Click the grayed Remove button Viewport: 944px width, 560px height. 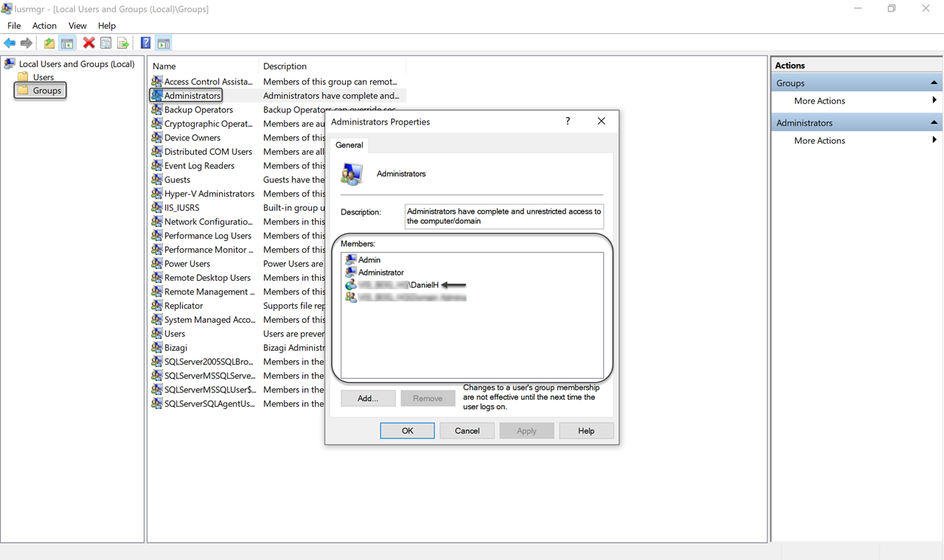coord(427,398)
